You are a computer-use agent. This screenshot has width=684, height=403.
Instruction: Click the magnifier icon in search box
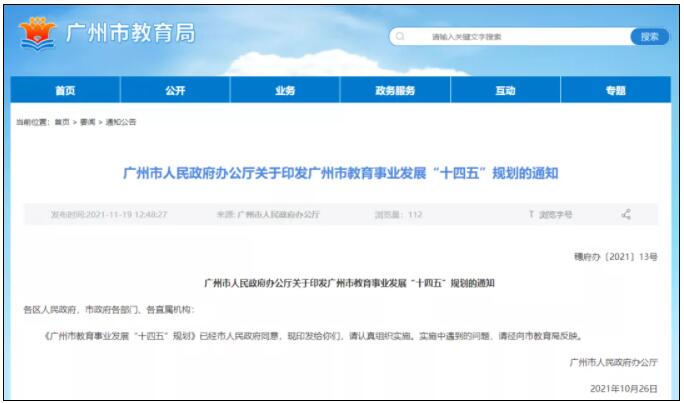400,37
